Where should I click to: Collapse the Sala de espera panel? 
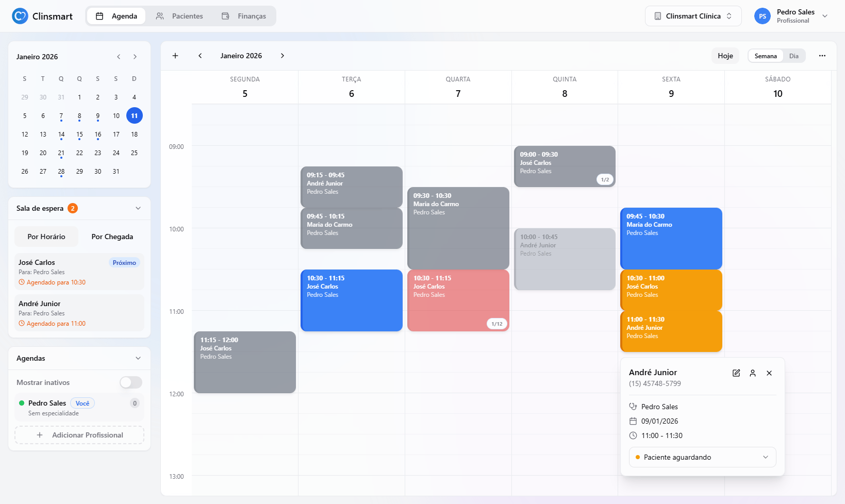(138, 208)
